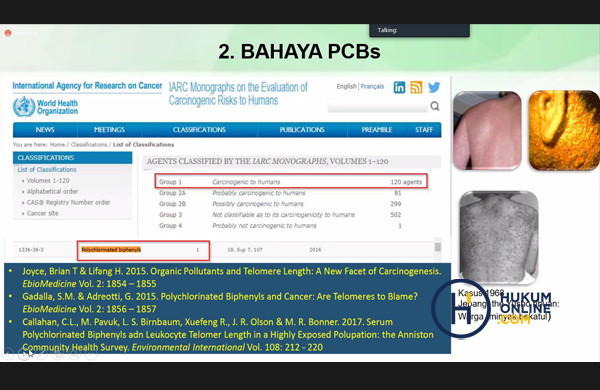Viewport: 600px width, 390px height.
Task: Click 'Possibly carcinogenic to humans' text
Action: click(x=258, y=204)
